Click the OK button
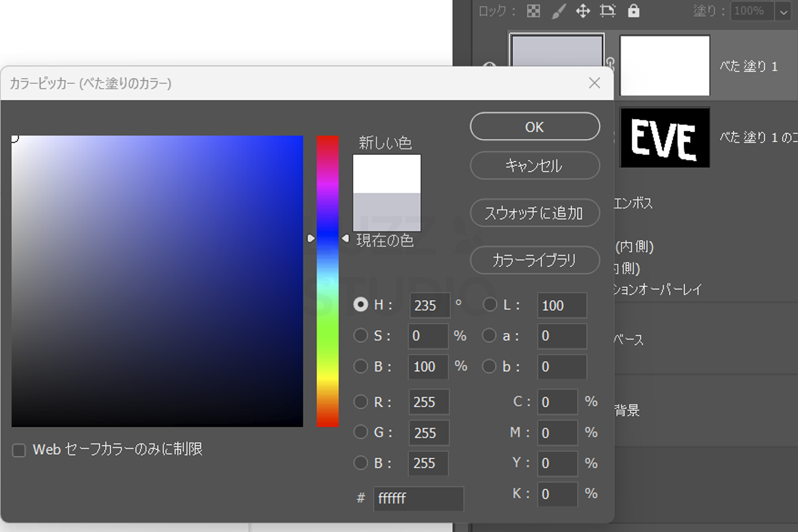Screen dimensions: 798x532 (534, 127)
